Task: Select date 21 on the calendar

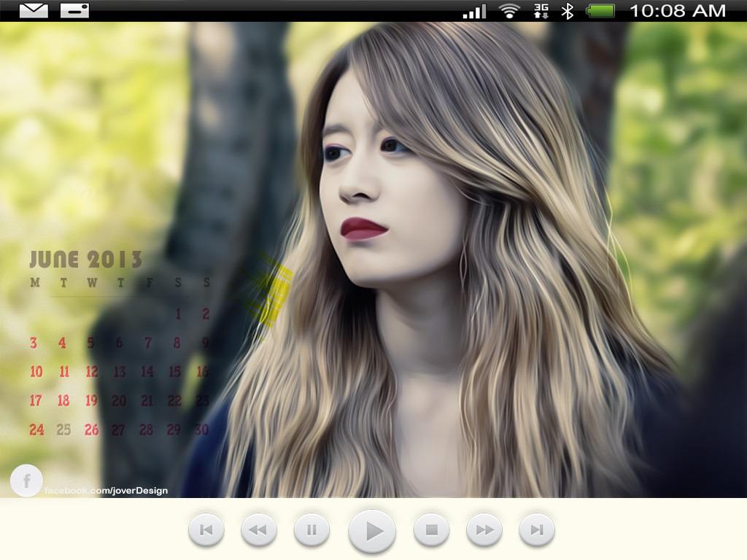Action: pyautogui.click(x=147, y=400)
